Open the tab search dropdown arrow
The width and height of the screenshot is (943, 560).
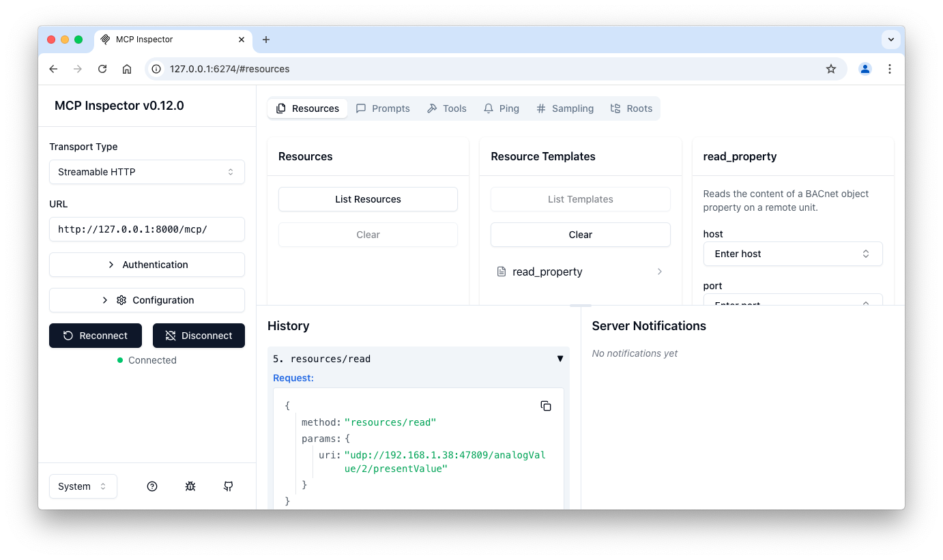tap(891, 40)
